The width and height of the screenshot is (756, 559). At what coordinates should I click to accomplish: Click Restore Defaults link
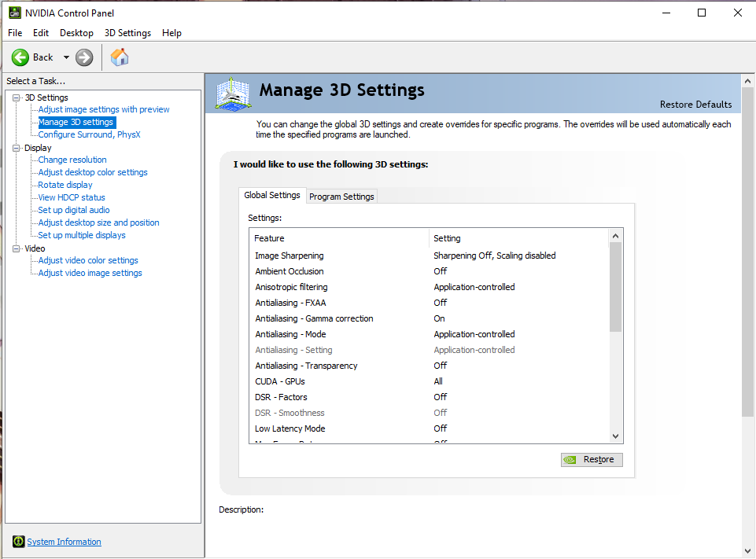[695, 105]
